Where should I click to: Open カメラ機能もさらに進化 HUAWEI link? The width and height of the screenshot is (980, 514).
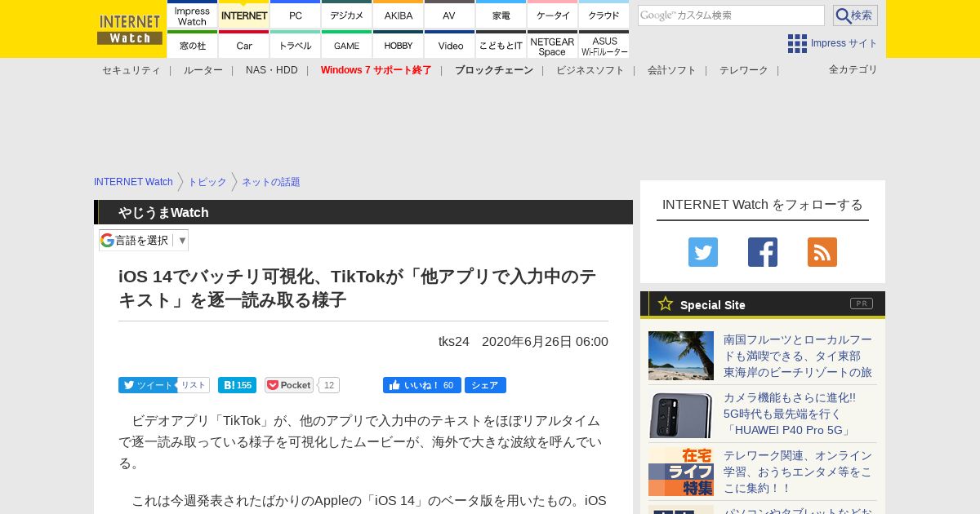790,414
